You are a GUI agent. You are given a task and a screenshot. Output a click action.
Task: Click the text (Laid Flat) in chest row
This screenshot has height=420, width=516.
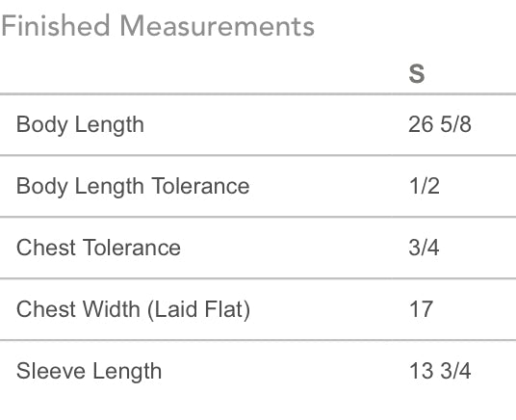(198, 310)
